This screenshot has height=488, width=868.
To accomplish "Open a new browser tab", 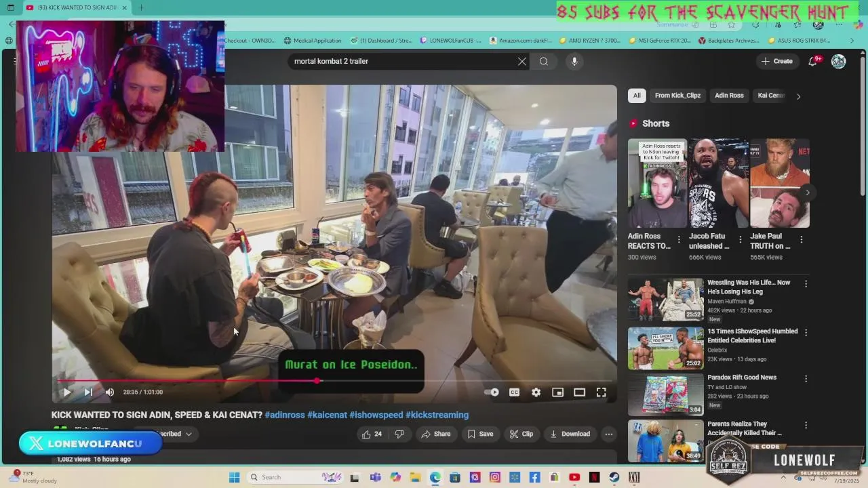I will click(141, 7).
